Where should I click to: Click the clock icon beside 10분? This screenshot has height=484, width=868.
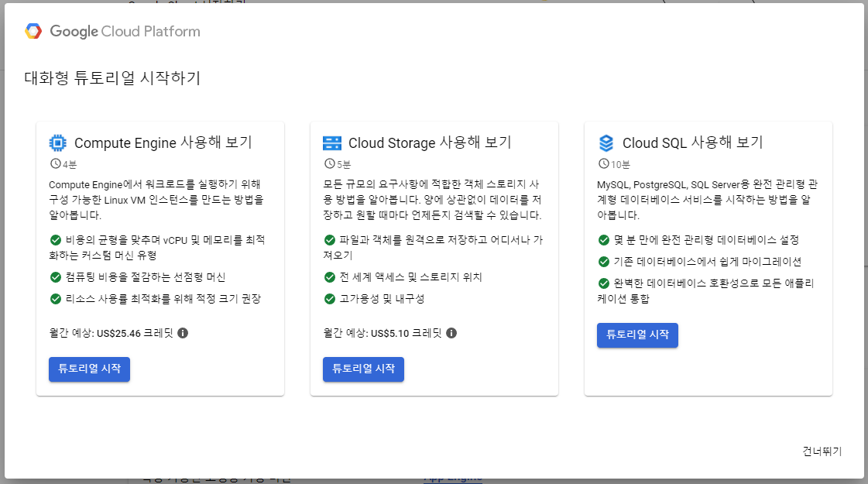tap(603, 164)
